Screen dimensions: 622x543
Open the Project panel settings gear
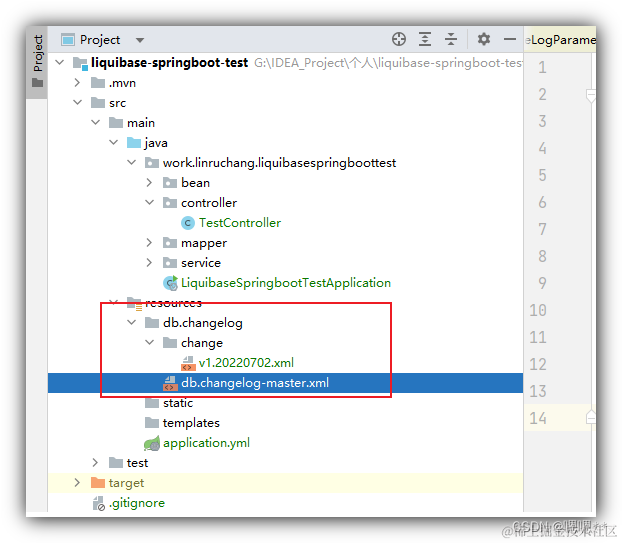[484, 39]
